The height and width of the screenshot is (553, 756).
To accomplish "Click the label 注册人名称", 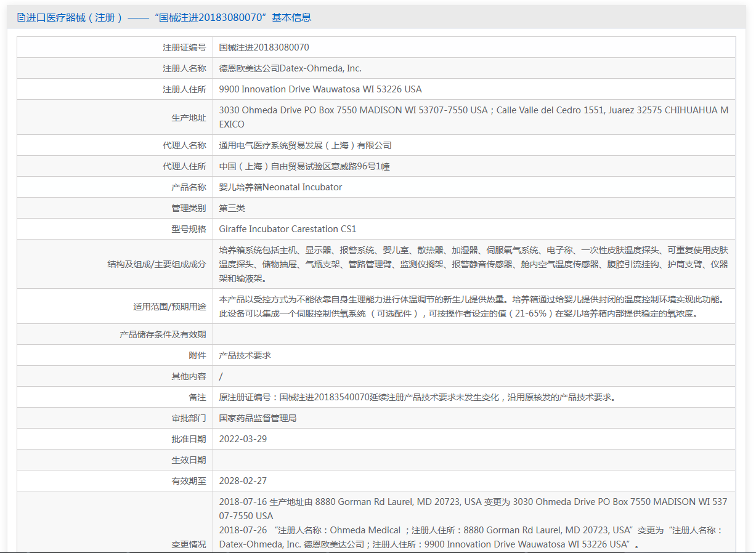I will tap(184, 68).
